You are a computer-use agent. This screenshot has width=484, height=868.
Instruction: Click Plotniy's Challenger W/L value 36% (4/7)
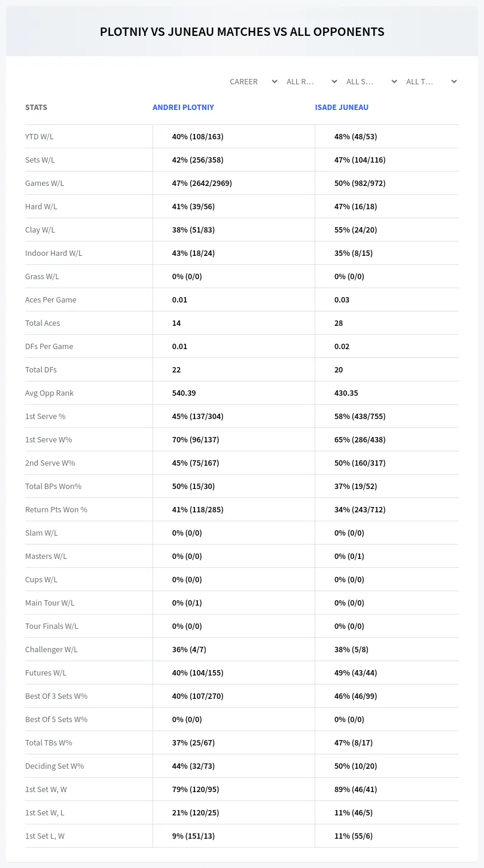point(189,649)
